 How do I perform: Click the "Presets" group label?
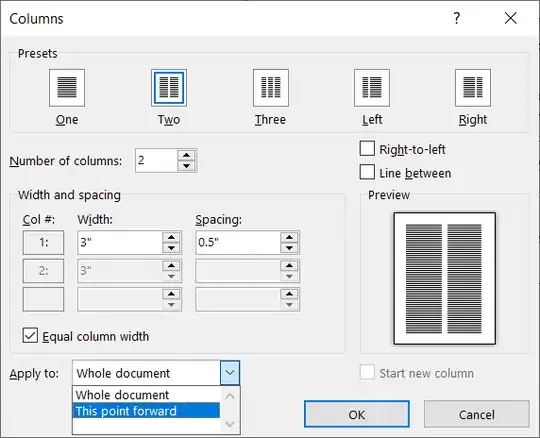38,53
